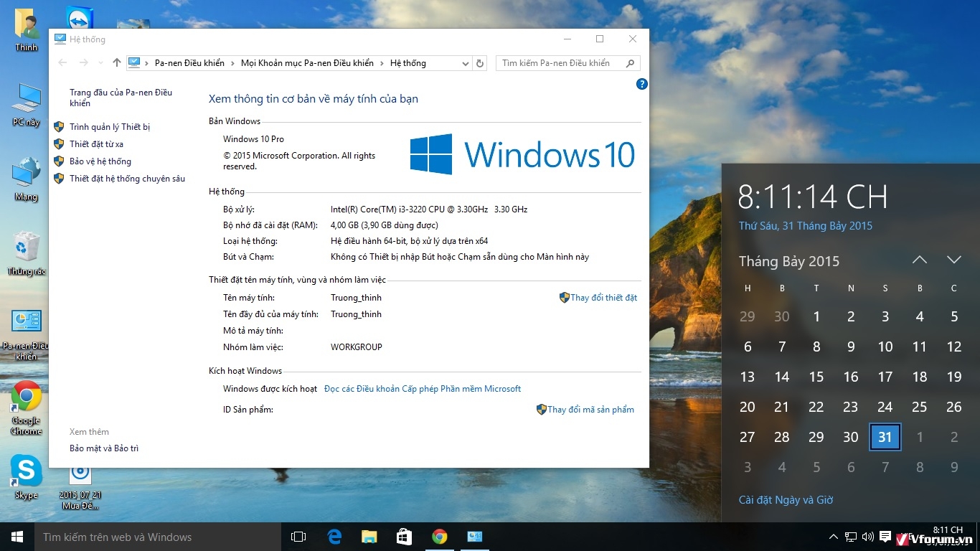Show hidden tray icons chevron
The width and height of the screenshot is (980, 551).
coord(834,537)
